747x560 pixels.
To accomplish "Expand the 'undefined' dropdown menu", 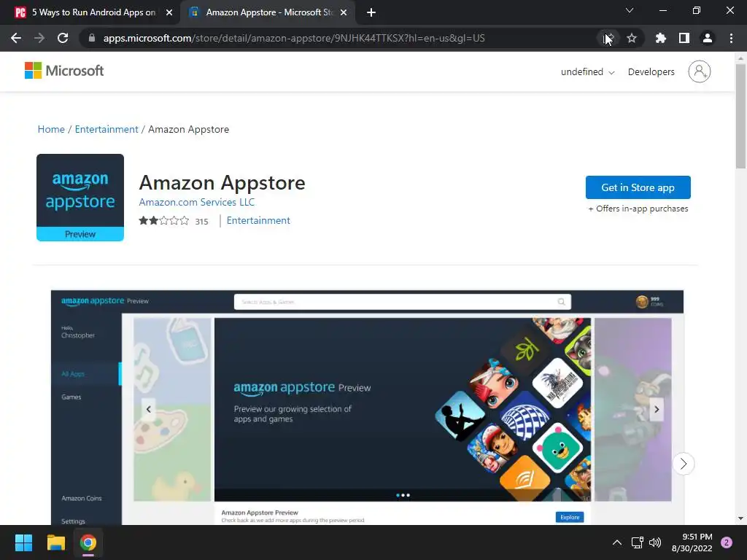I will pos(587,72).
